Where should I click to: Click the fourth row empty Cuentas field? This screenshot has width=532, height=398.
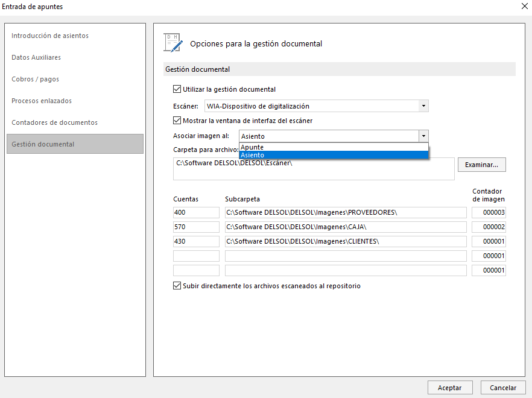click(x=196, y=256)
